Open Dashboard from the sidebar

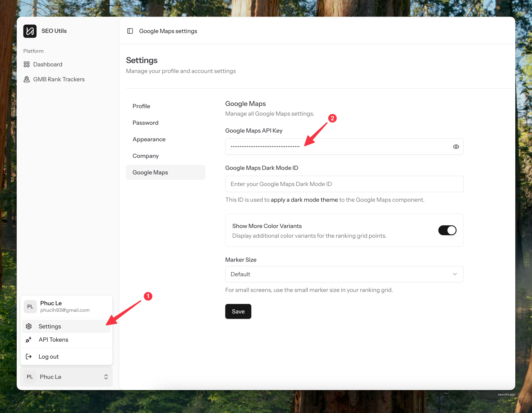pyautogui.click(x=48, y=64)
